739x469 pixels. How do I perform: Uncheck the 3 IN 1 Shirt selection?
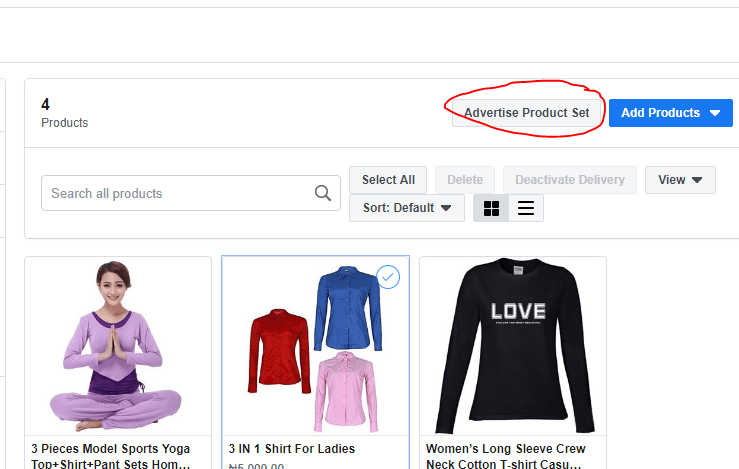click(x=388, y=277)
